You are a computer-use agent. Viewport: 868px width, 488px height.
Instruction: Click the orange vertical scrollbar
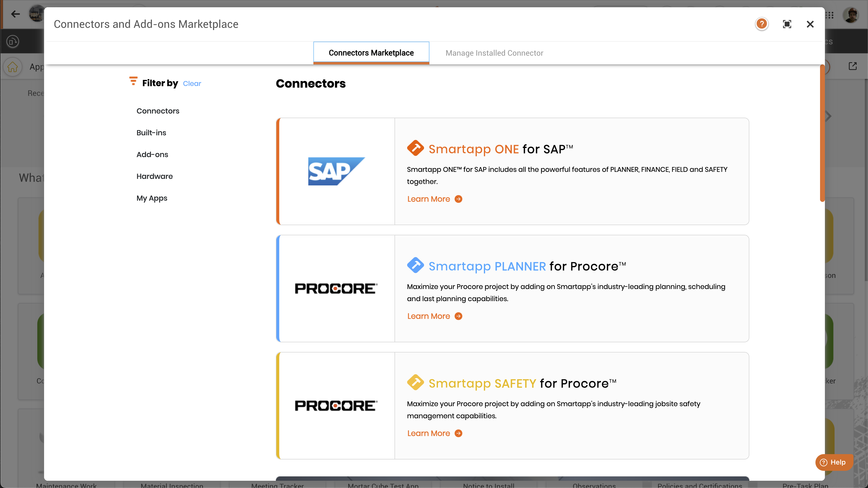pos(822,133)
